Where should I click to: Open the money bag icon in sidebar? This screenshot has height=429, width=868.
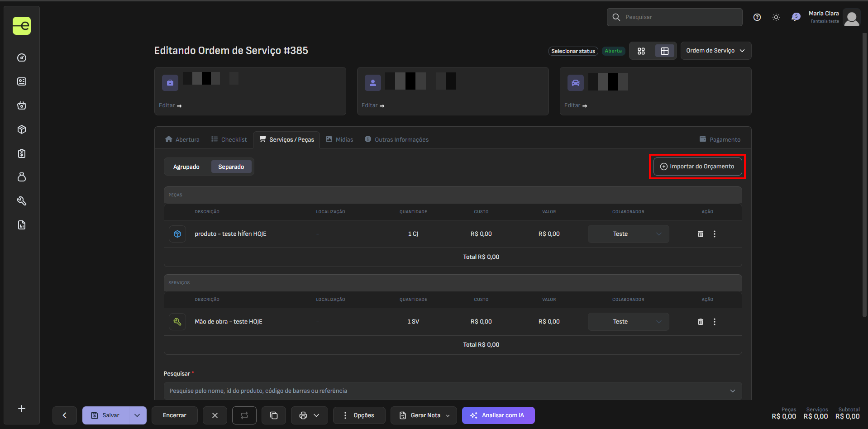(x=22, y=177)
